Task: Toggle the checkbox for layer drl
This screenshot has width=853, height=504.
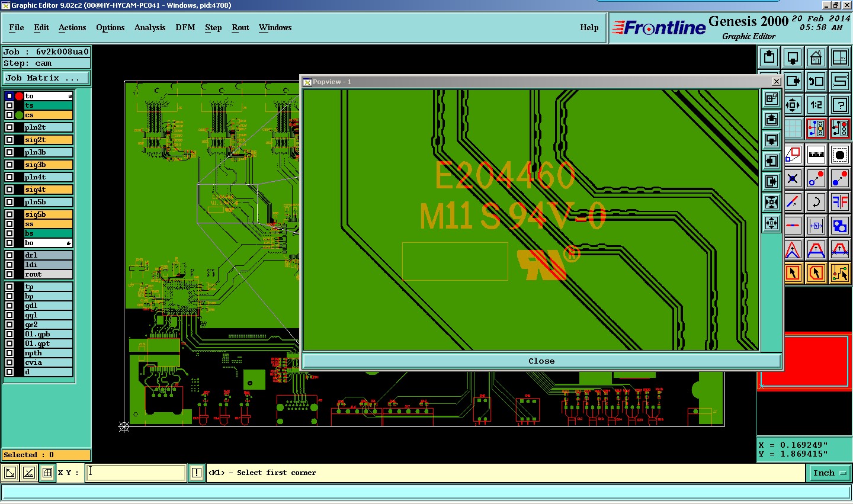Action: pos(9,255)
